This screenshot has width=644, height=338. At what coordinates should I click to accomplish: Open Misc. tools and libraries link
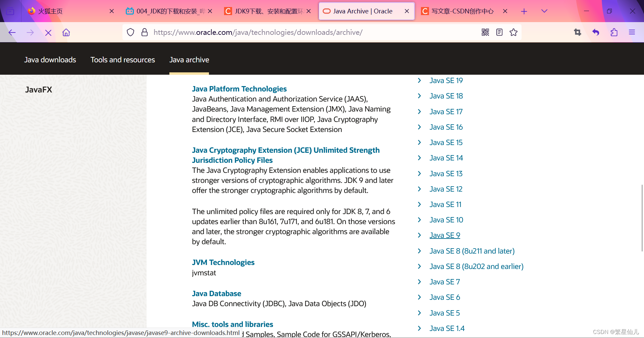click(x=232, y=324)
